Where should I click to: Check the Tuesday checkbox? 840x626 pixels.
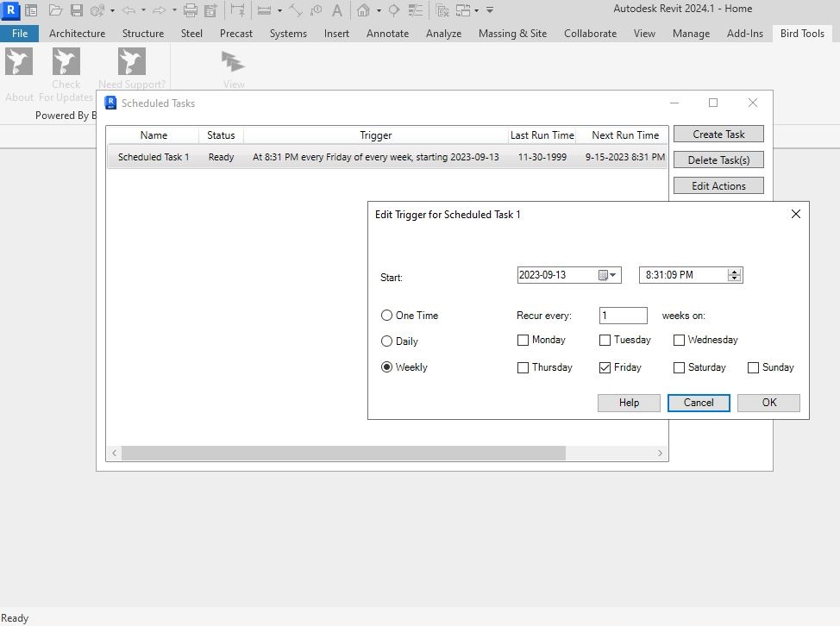pos(605,340)
